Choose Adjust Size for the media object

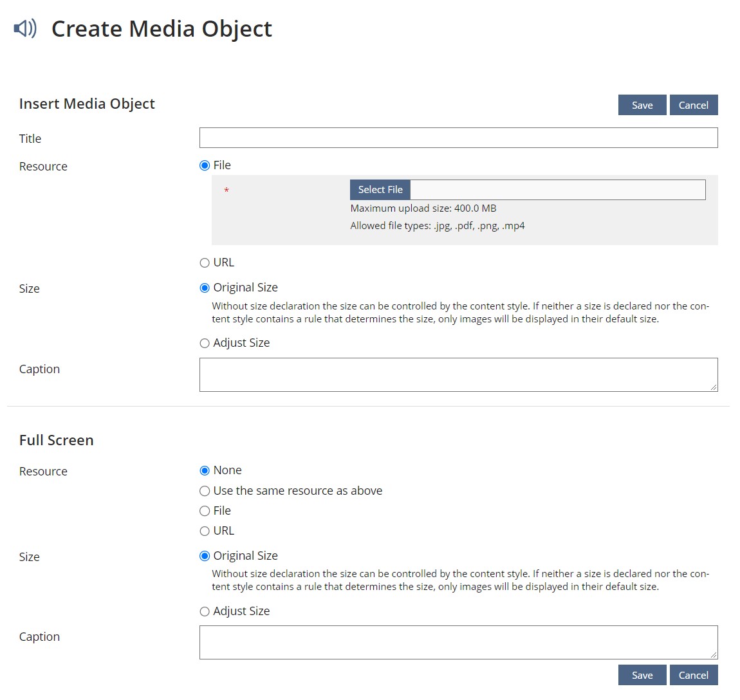pyautogui.click(x=205, y=343)
